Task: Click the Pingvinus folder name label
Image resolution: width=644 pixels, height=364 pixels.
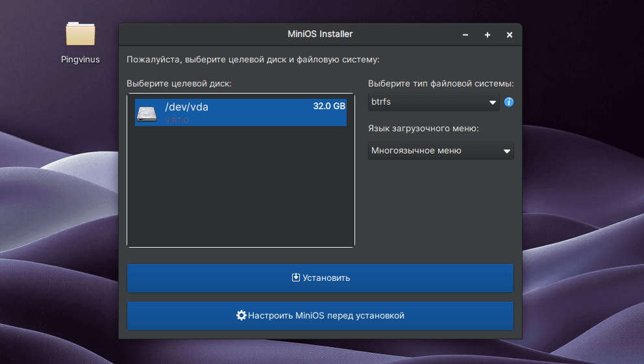Action: [x=80, y=60]
